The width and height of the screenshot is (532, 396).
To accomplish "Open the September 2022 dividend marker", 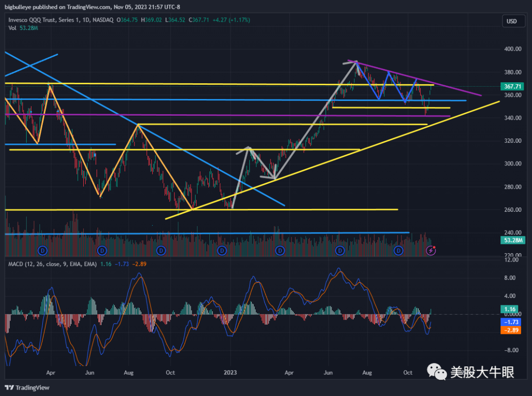I will (161, 251).
